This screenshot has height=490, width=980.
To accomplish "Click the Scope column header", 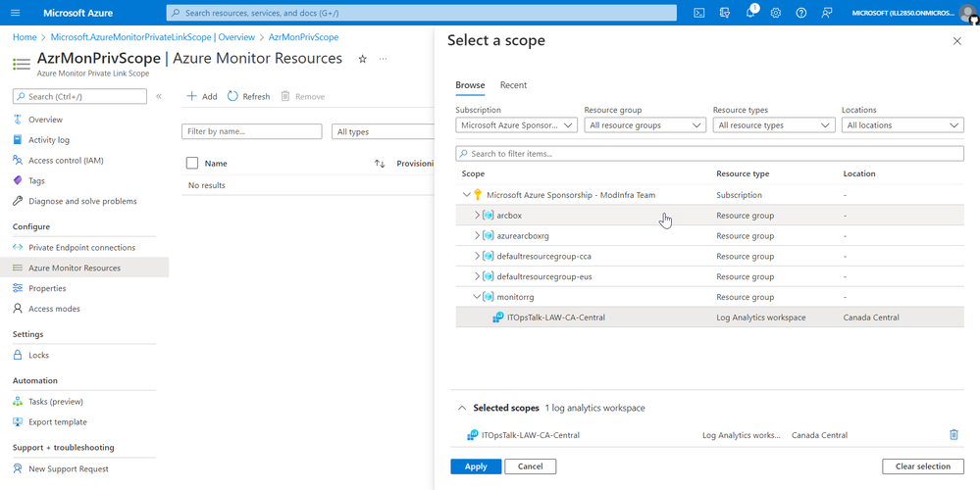I will 473,173.
